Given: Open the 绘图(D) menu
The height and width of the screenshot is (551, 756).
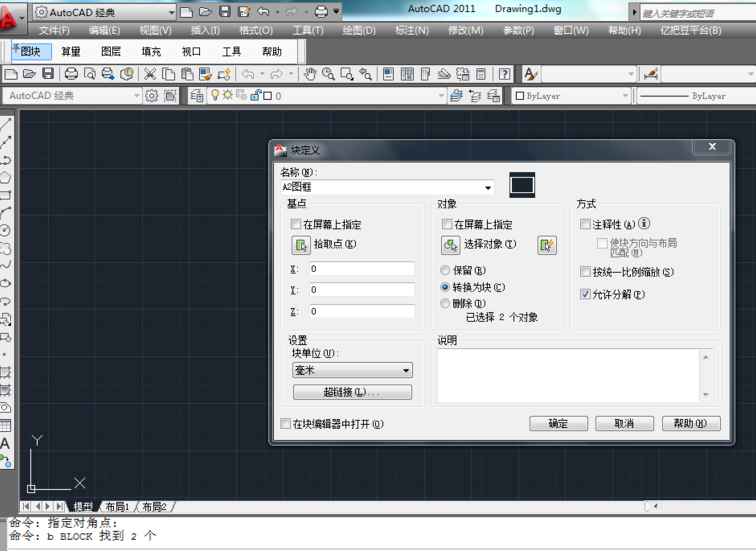Looking at the screenshot, I should coord(359,31).
